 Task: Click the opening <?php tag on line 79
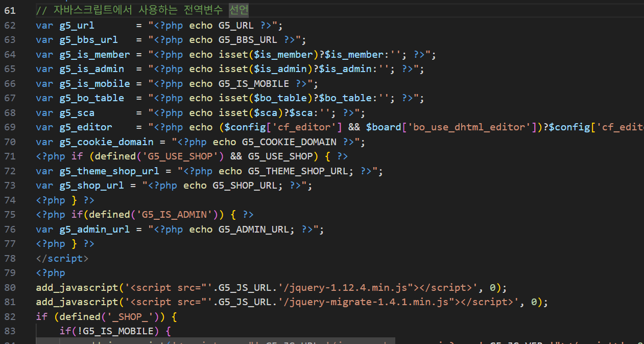pos(51,272)
